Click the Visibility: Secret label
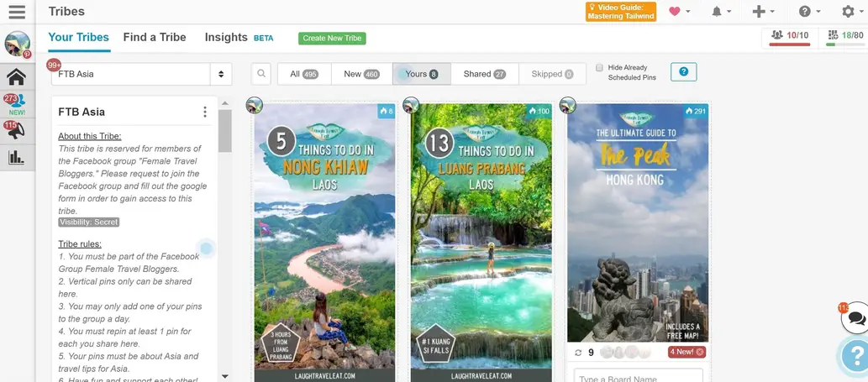The height and width of the screenshot is (382, 868). click(88, 222)
